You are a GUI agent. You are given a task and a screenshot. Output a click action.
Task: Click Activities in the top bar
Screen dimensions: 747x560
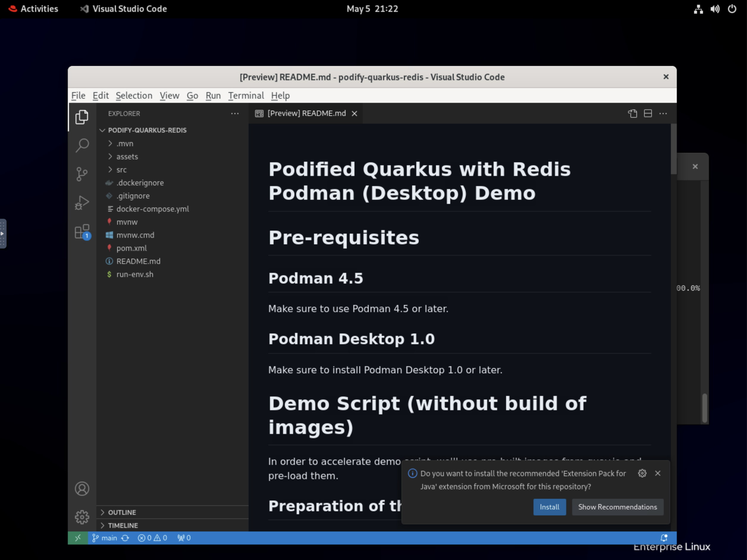click(33, 9)
